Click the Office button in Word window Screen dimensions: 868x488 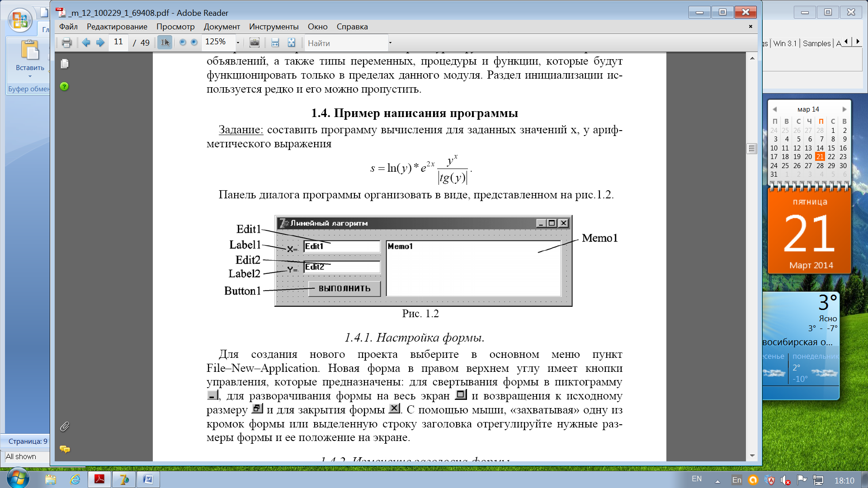[20, 20]
